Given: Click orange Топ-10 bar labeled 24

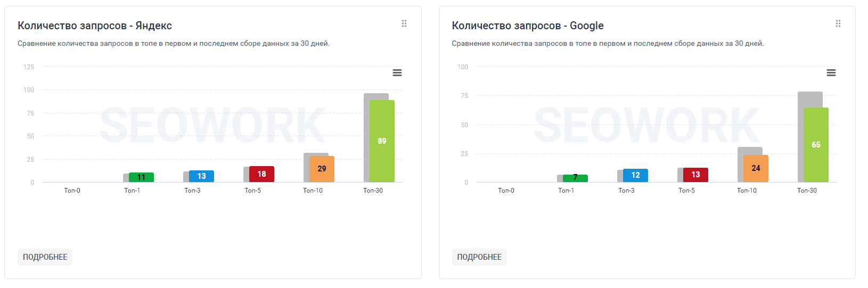Looking at the screenshot, I should coord(756,168).
